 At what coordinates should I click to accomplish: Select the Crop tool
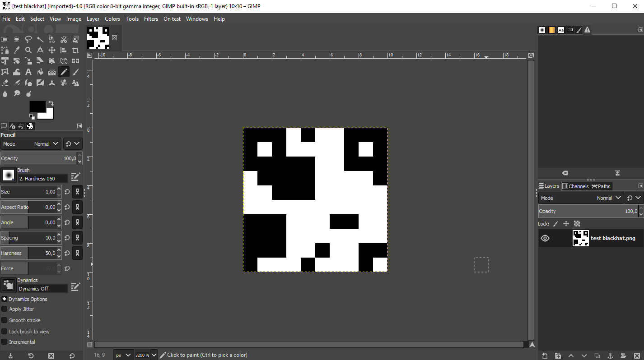pyautogui.click(x=75, y=50)
